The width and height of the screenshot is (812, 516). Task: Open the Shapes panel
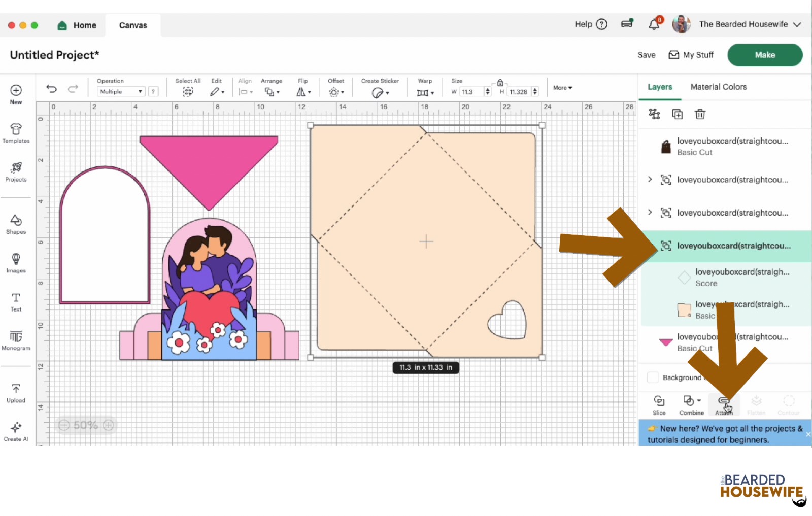click(16, 223)
